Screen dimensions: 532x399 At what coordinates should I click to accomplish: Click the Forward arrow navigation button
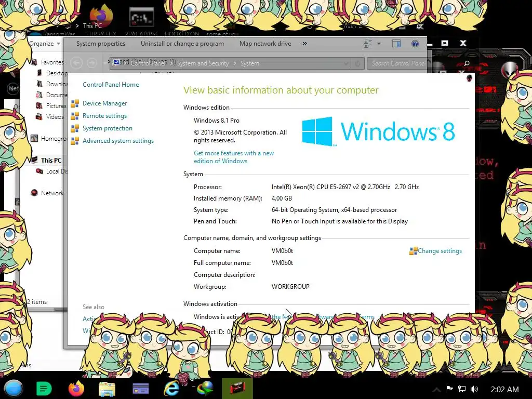coord(91,63)
